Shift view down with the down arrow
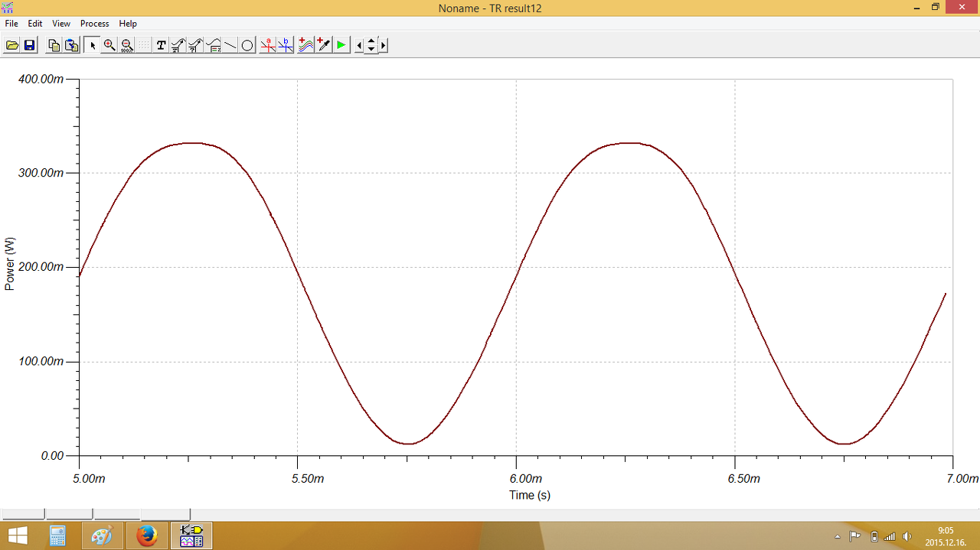980x550 pixels. [x=371, y=50]
